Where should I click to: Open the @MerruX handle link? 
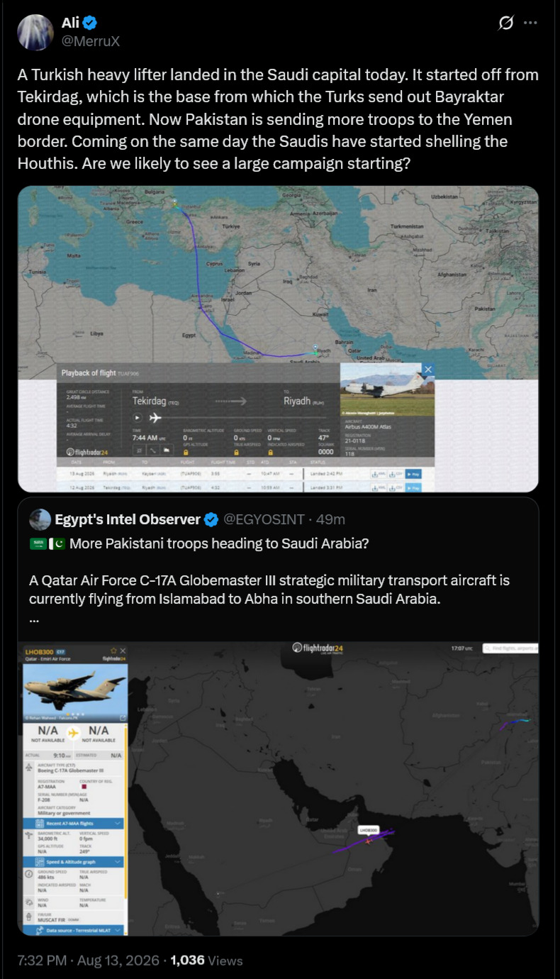pyautogui.click(x=90, y=41)
